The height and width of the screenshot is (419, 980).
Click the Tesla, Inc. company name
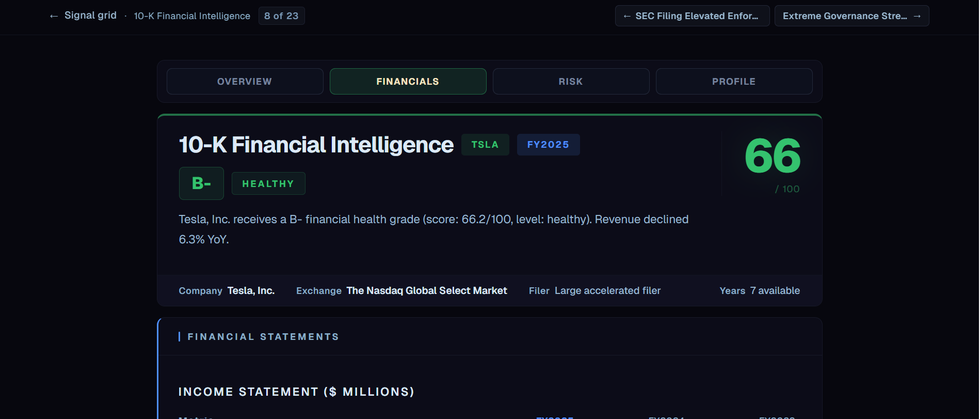[x=251, y=291]
